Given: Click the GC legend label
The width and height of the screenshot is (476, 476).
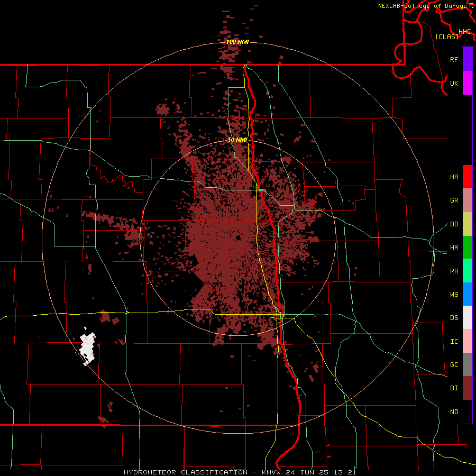Looking at the screenshot, I should [454, 365].
